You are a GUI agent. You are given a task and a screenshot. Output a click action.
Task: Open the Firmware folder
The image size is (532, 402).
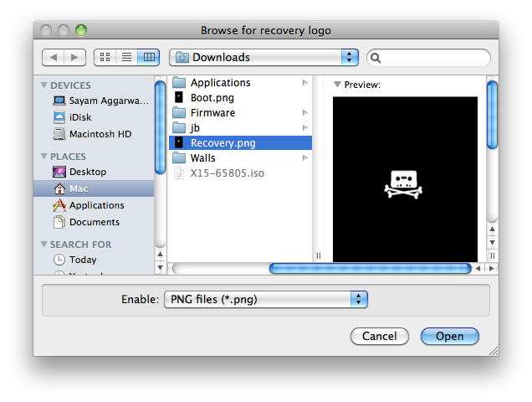pos(212,113)
